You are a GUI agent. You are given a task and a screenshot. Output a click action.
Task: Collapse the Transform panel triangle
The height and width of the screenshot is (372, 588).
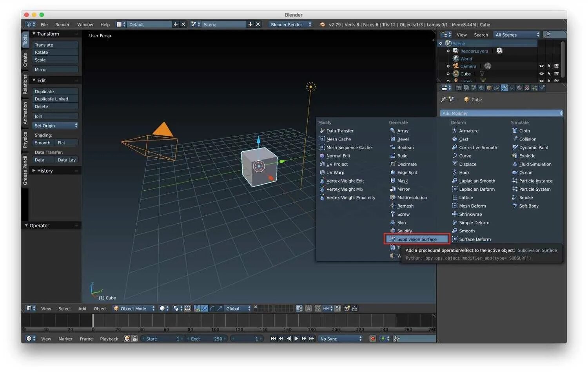pos(34,34)
